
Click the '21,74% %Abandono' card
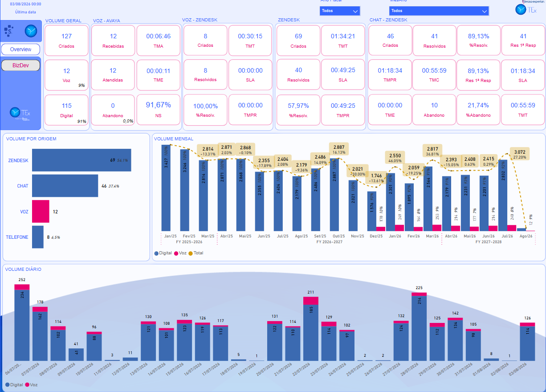[x=478, y=110]
